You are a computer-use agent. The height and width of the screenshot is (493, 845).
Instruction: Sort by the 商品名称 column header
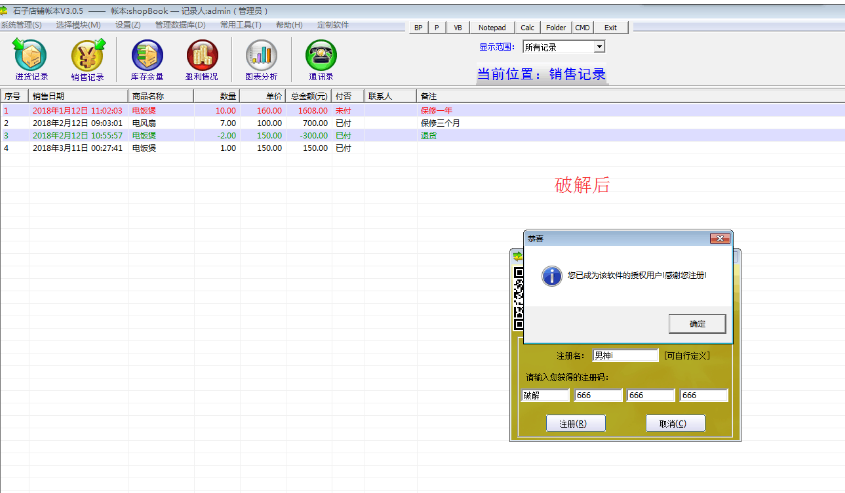[161, 96]
